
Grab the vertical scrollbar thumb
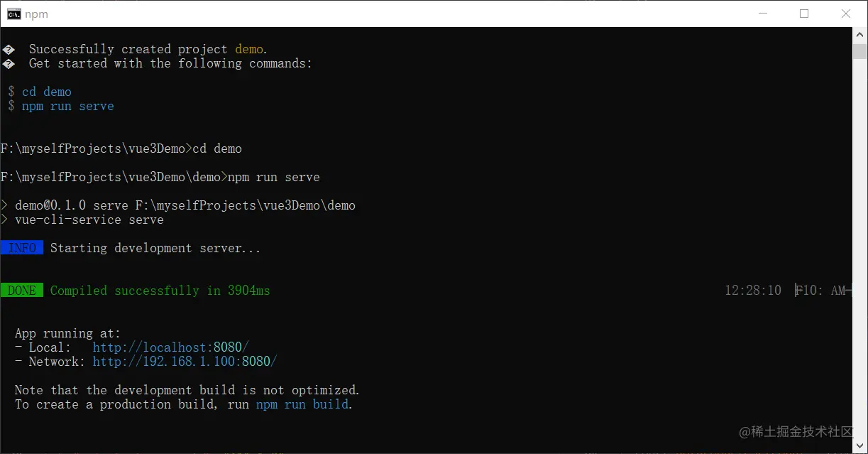[x=859, y=51]
